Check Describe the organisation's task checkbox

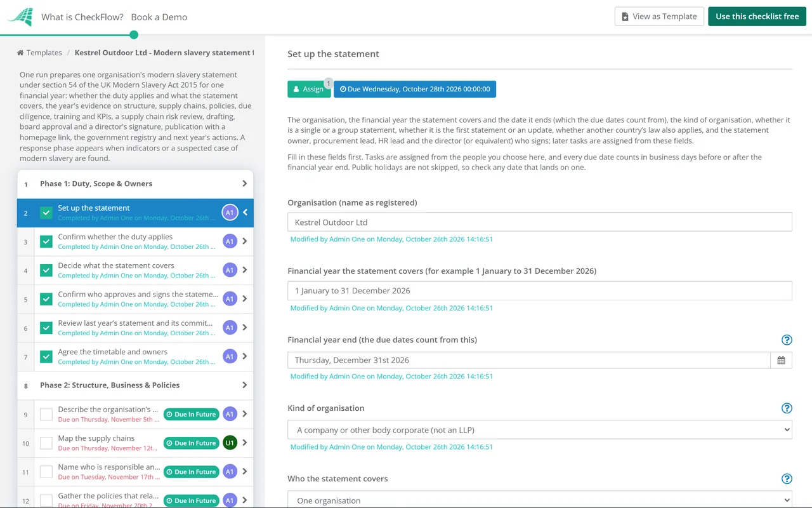(x=46, y=414)
